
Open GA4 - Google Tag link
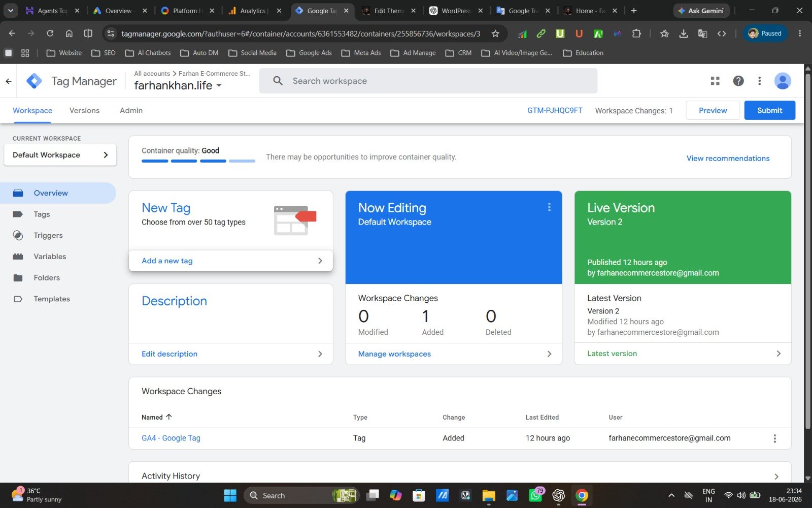[x=171, y=438]
